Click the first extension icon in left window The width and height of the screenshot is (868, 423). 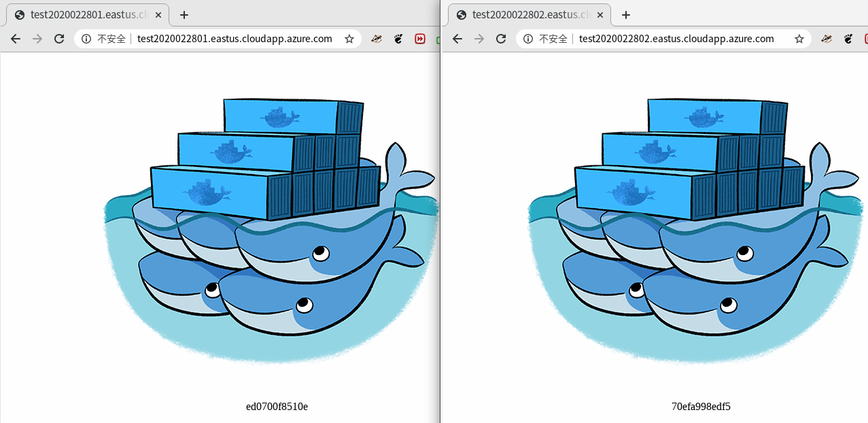[377, 39]
